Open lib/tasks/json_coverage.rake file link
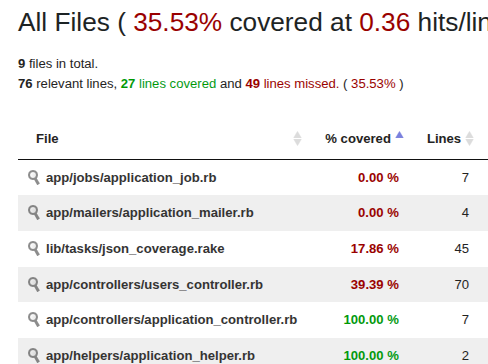 pos(135,249)
